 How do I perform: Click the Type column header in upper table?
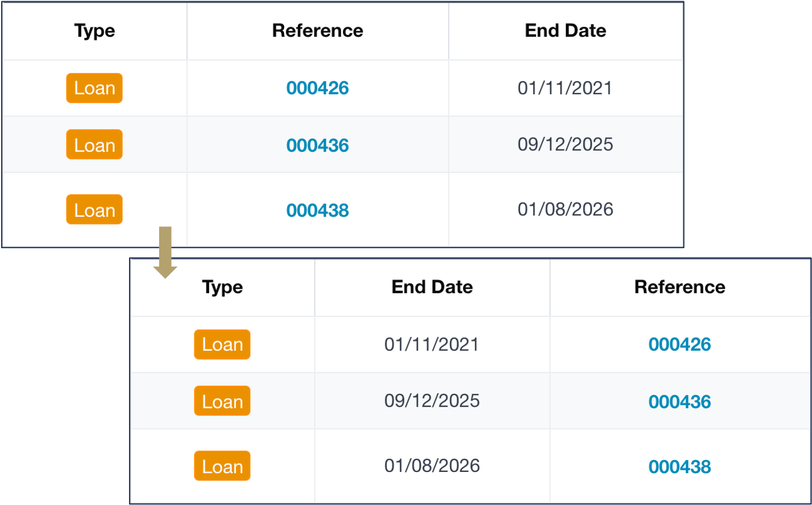[94, 31]
